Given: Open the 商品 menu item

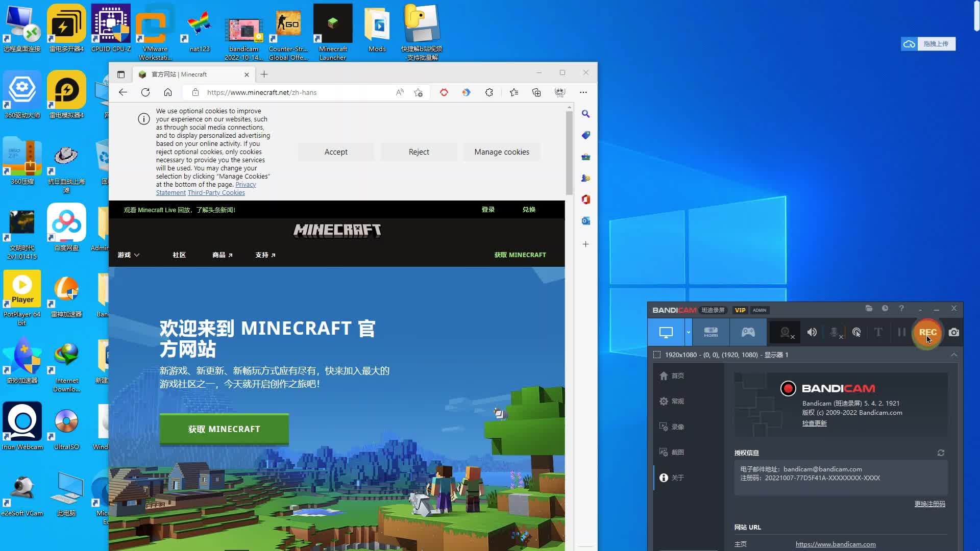Looking at the screenshot, I should pyautogui.click(x=222, y=255).
